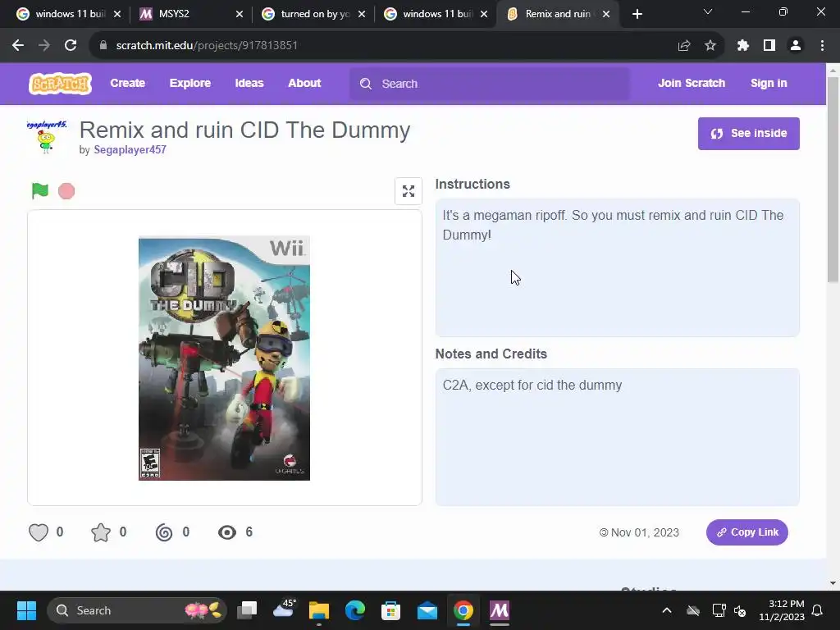Open the Windows Start menu
Viewport: 840px width, 630px height.
[x=26, y=610]
